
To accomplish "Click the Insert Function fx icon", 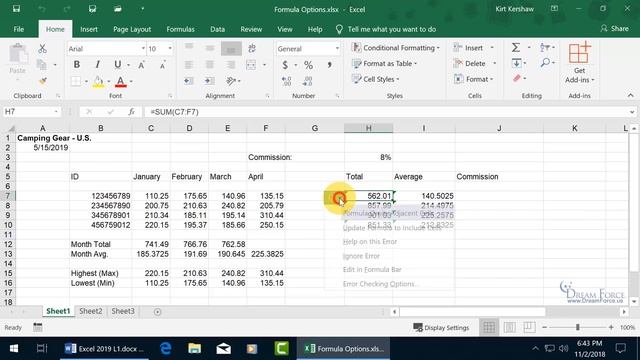I will pos(131,112).
